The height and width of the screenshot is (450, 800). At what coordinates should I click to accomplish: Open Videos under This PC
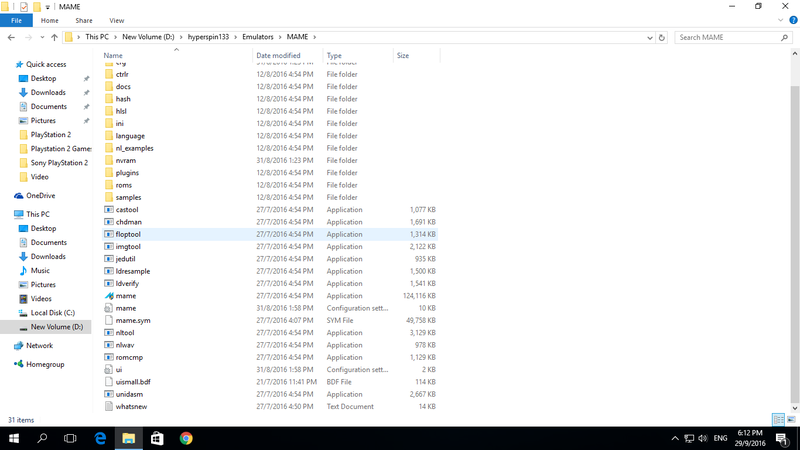[41, 299]
